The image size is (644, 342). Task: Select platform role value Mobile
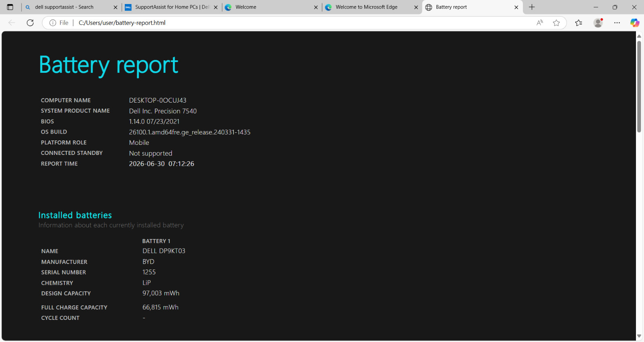139,142
